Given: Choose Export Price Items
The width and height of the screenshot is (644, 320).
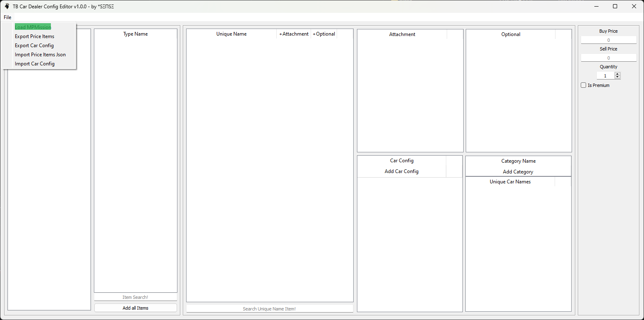Looking at the screenshot, I should click(x=34, y=36).
